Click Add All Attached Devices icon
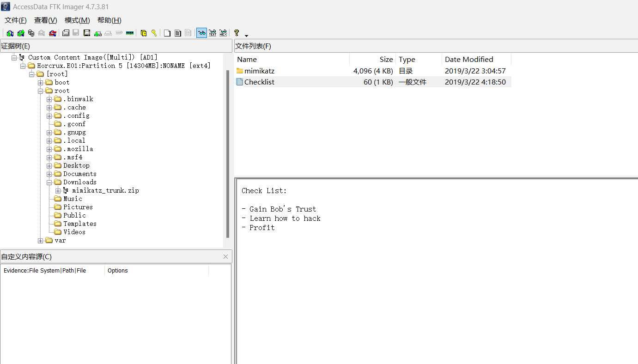Screen dimensions: 638x364 click(20, 33)
